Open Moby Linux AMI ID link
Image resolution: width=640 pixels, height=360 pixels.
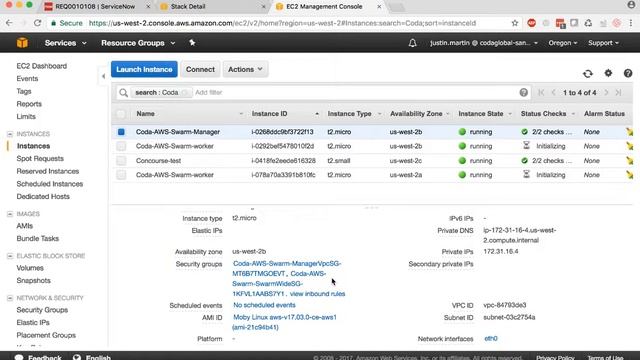click(x=284, y=322)
